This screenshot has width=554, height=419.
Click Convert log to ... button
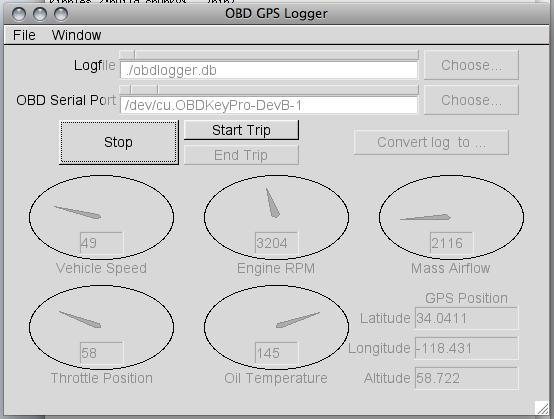tap(431, 142)
